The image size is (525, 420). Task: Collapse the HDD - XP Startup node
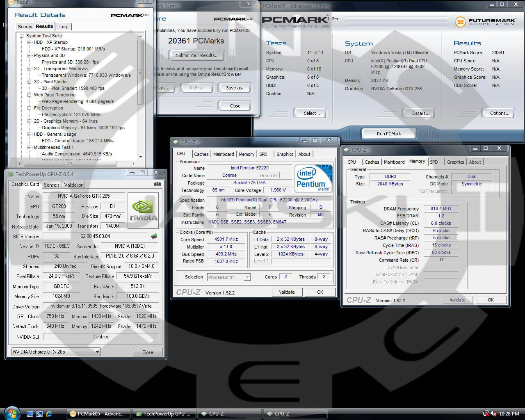pyautogui.click(x=30, y=42)
